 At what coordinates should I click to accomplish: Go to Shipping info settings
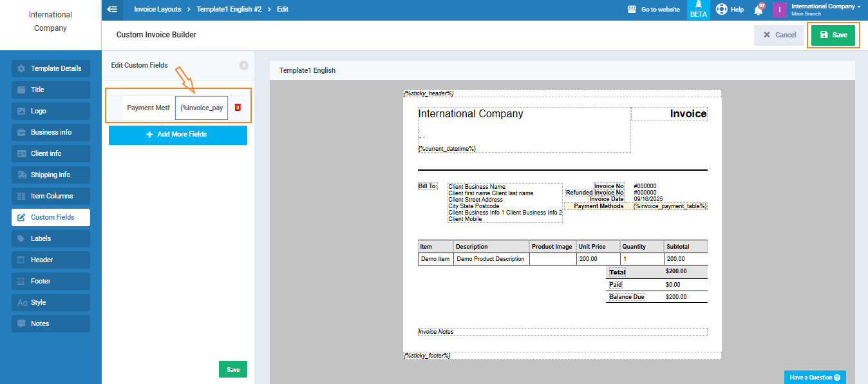click(51, 175)
